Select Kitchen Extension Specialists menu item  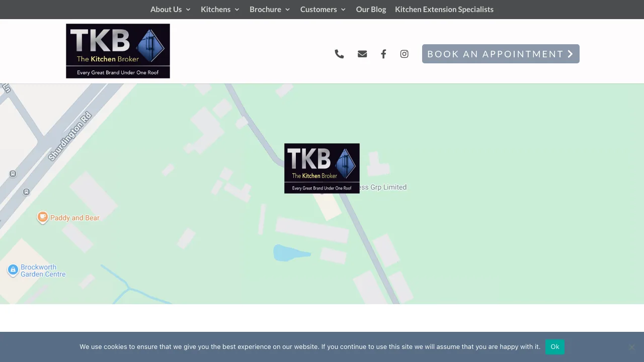(444, 9)
